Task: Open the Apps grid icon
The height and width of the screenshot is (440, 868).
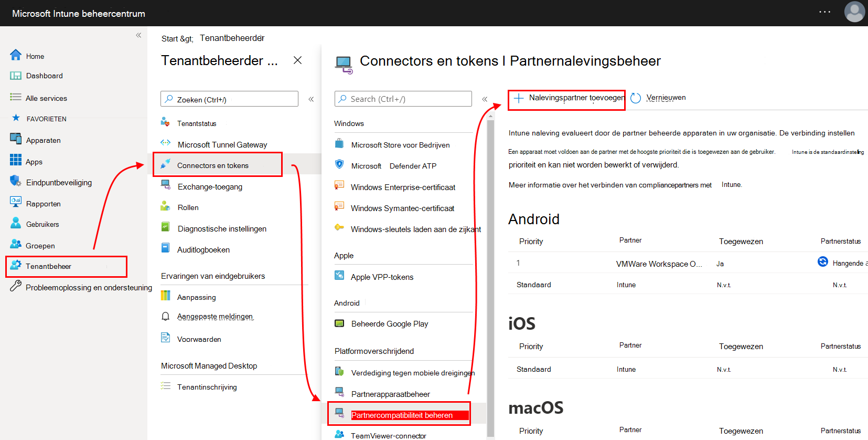Action: point(16,160)
